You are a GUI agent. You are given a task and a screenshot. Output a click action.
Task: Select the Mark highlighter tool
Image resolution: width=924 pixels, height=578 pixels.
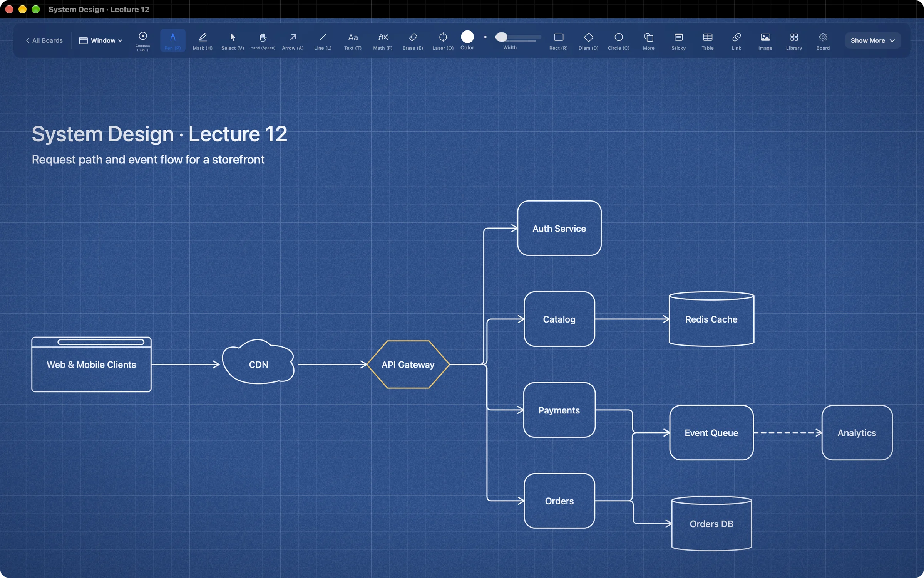click(203, 40)
